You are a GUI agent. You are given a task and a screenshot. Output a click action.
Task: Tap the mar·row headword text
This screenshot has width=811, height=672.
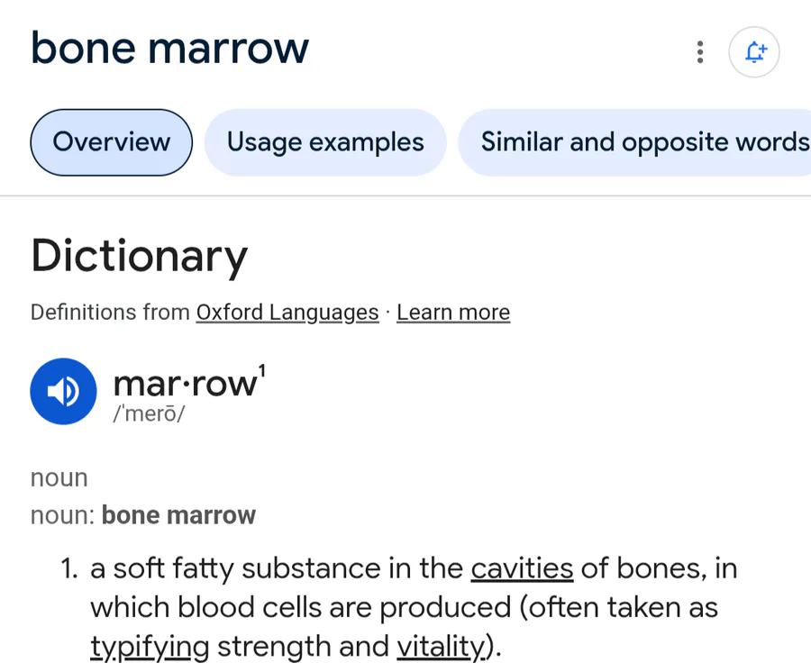click(x=185, y=384)
